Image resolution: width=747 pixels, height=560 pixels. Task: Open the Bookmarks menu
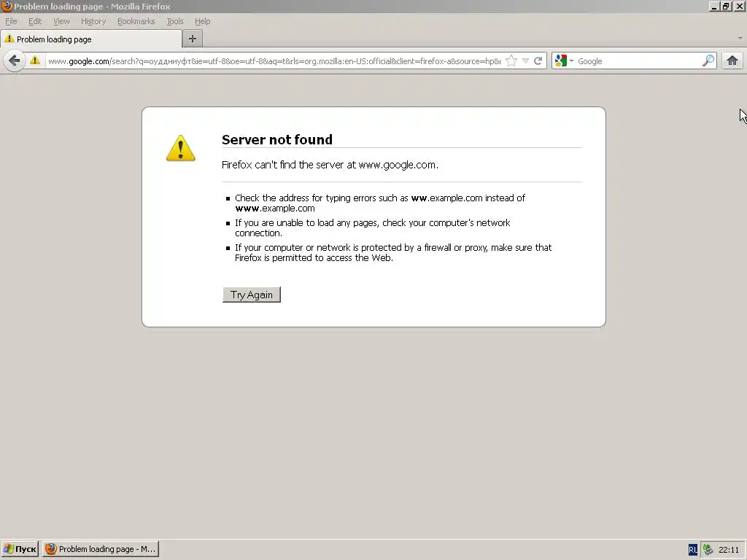pos(136,21)
